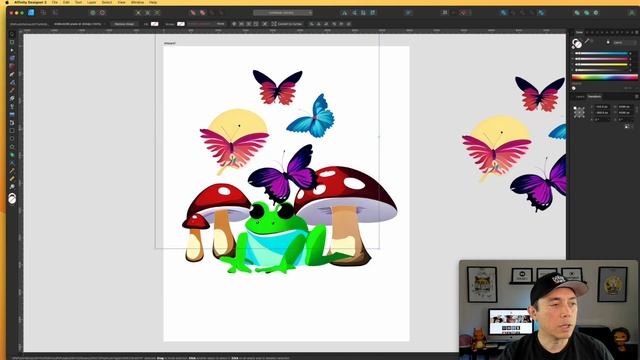This screenshot has width=640, height=360.
Task: Open the File menu
Action: coord(55,2)
